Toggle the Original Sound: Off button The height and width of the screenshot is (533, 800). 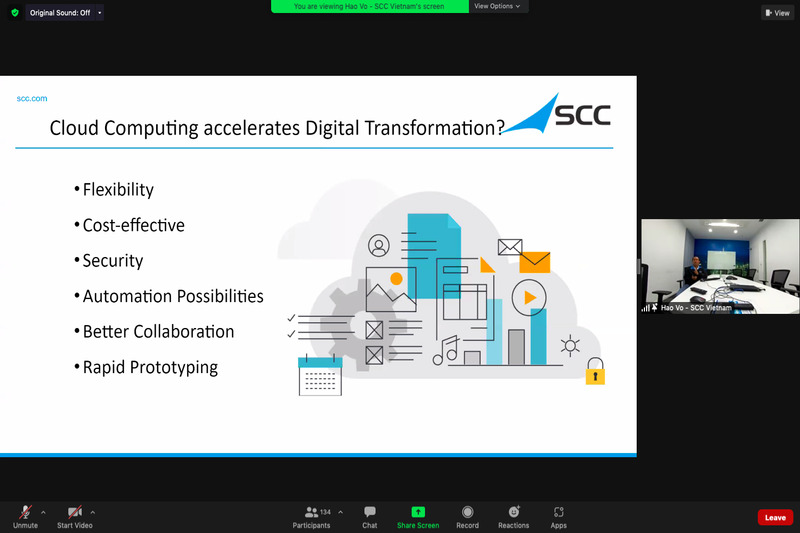point(60,12)
